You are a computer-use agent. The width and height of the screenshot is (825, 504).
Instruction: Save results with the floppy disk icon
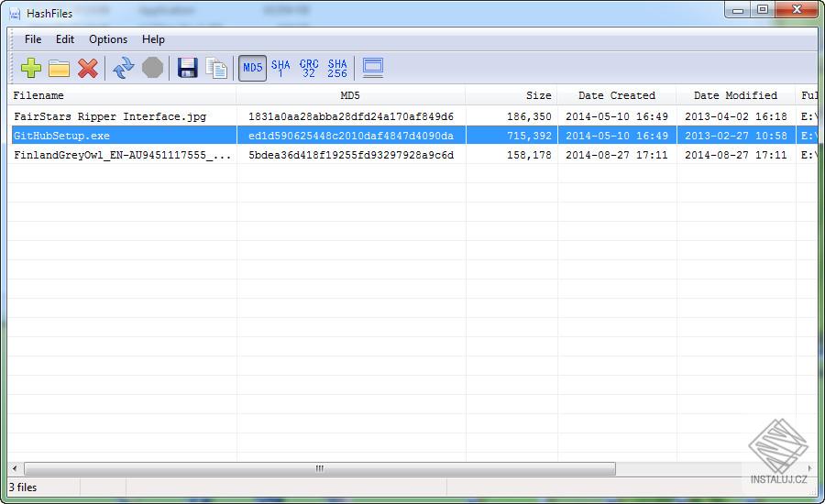coord(187,68)
